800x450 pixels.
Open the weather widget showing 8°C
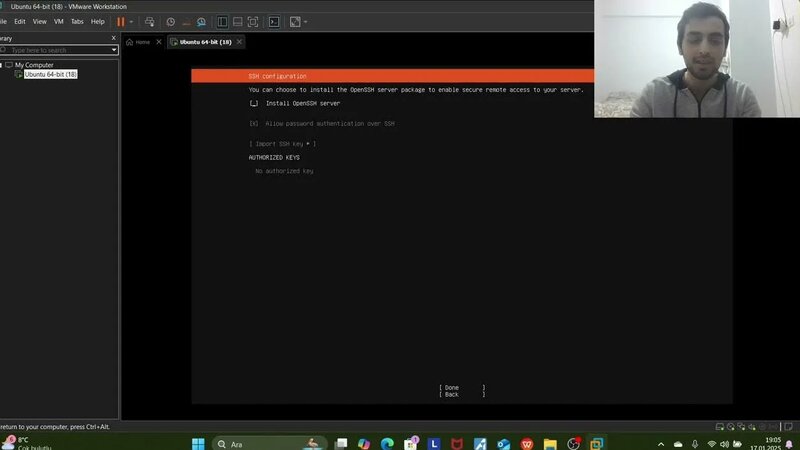tap(26, 443)
